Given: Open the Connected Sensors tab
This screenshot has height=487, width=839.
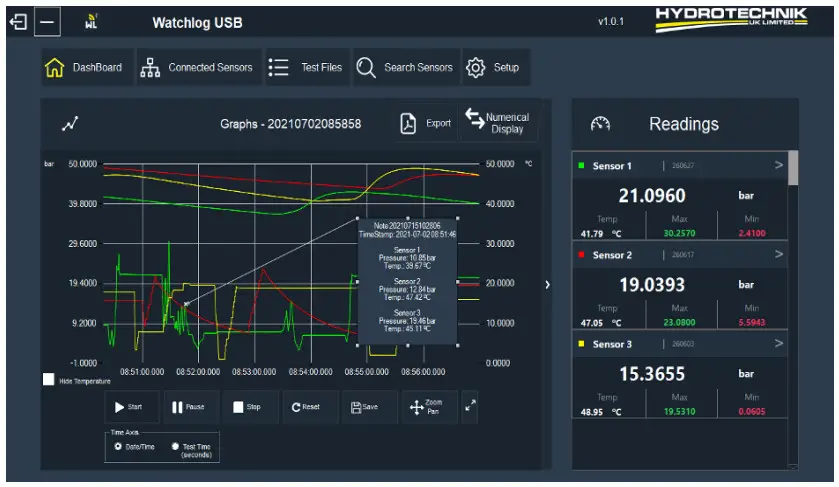Looking at the screenshot, I should point(199,67).
